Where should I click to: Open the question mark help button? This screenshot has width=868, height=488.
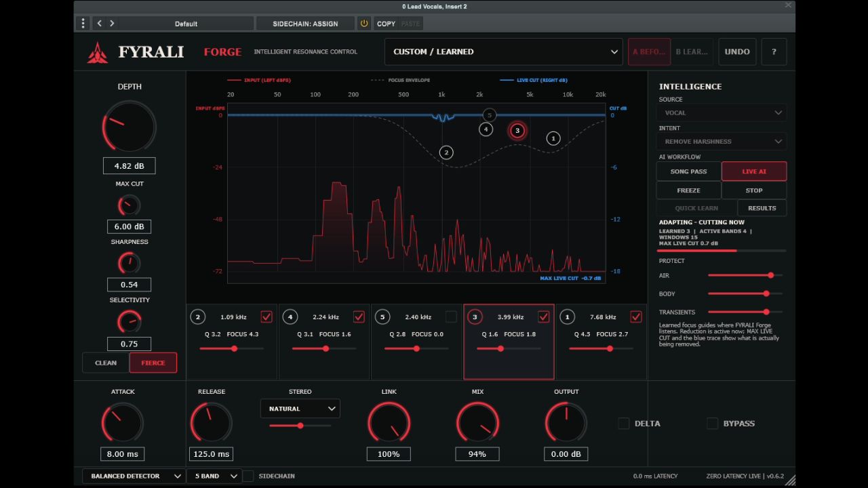tap(774, 52)
